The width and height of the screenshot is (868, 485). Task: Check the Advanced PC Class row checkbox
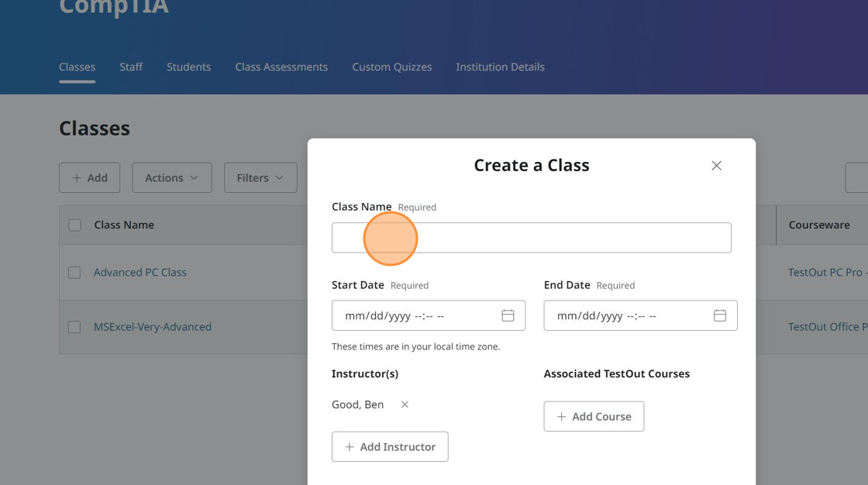[74, 273]
